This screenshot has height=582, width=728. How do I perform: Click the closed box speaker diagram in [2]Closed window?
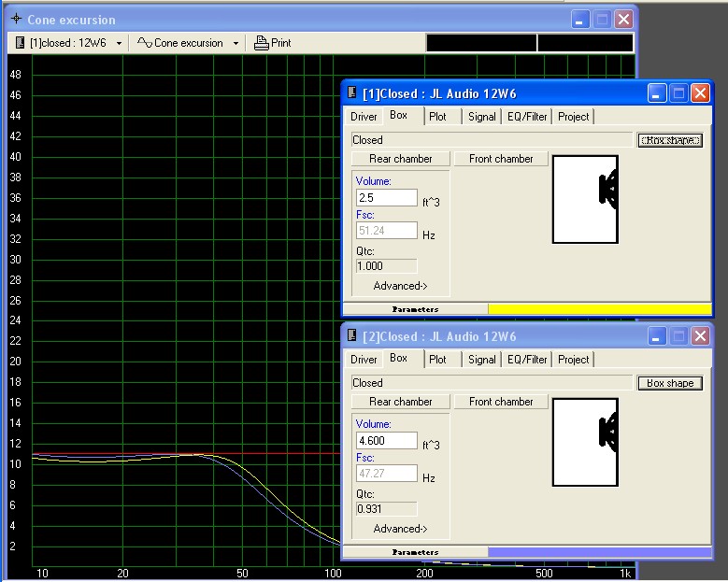point(585,442)
